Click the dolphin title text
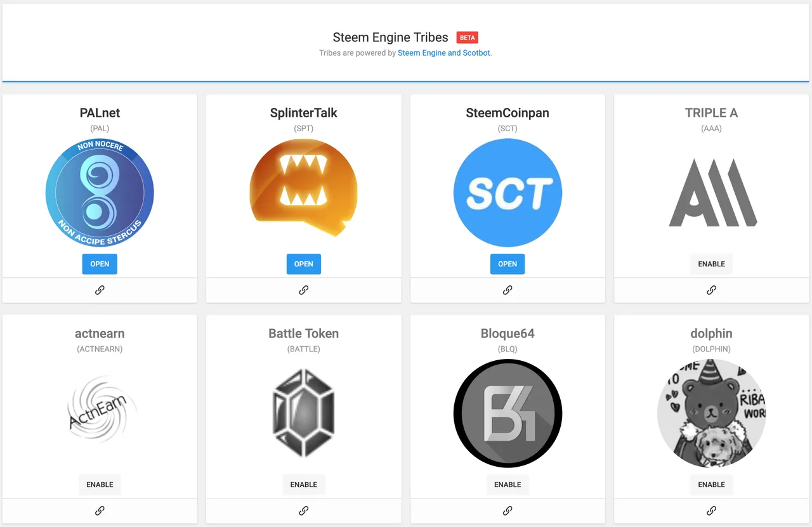 point(711,334)
